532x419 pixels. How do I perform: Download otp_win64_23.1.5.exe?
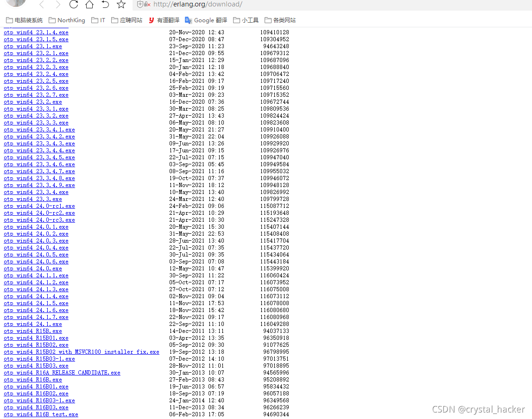coord(36,39)
